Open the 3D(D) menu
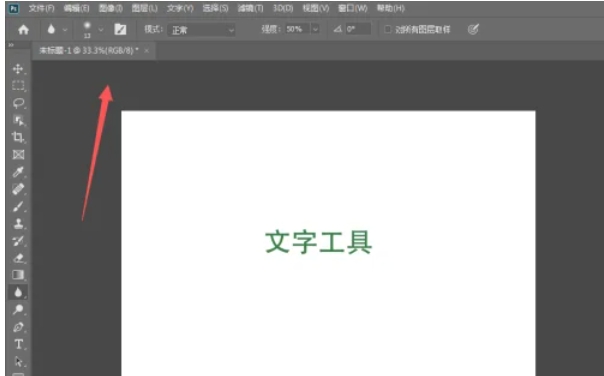Viewport: 604px width, 376px height. pyautogui.click(x=283, y=8)
